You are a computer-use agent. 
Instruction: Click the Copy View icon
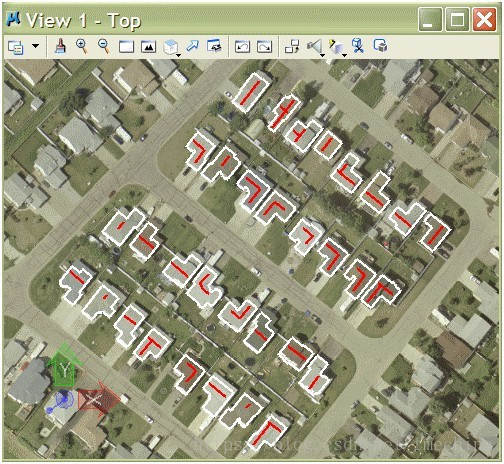click(x=292, y=46)
